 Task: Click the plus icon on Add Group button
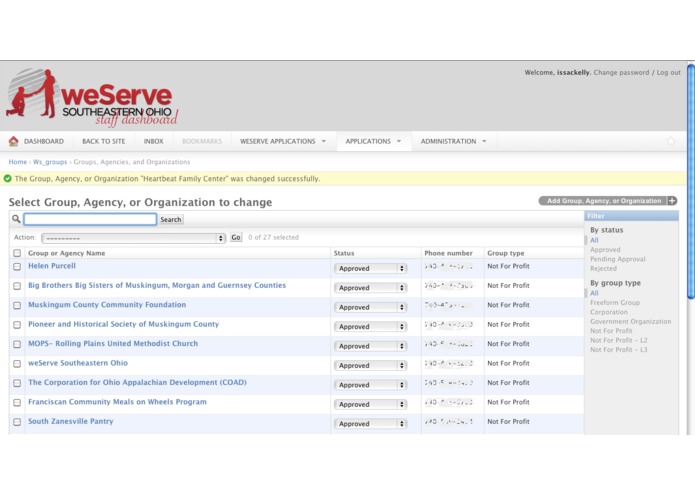pyautogui.click(x=672, y=201)
